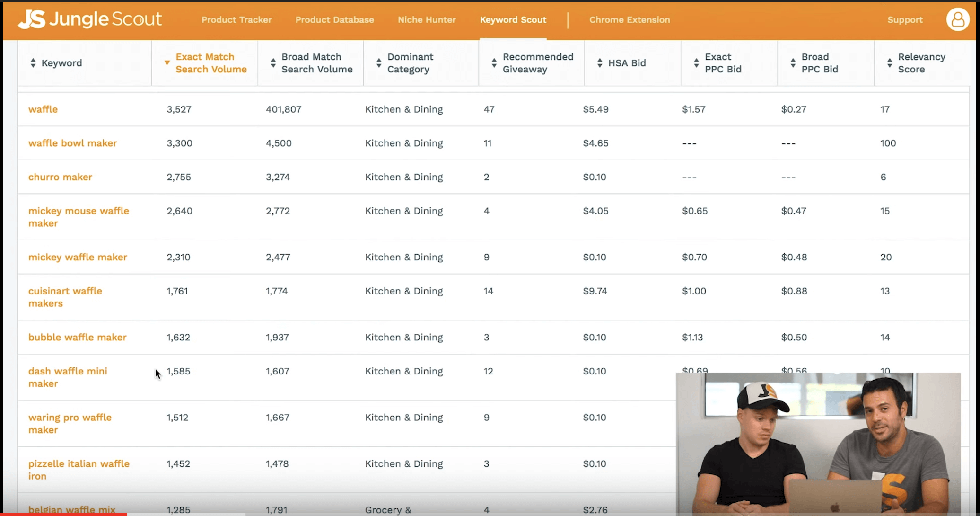980x516 pixels.
Task: Open the Support link
Action: [x=905, y=20]
